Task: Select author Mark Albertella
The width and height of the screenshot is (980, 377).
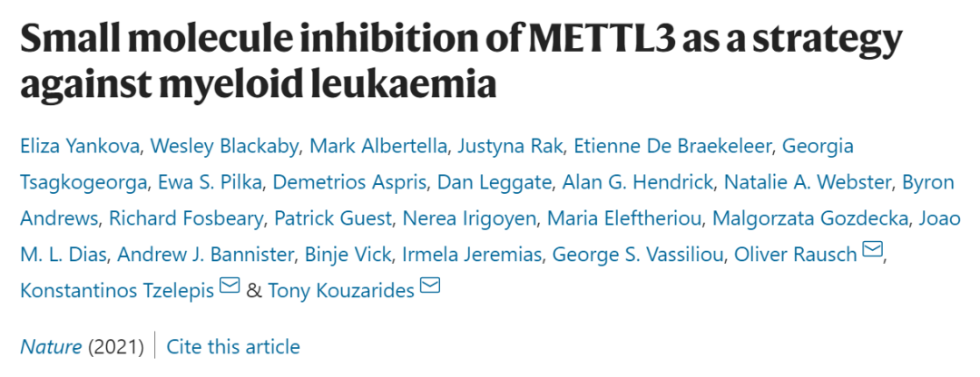Action: [378, 146]
